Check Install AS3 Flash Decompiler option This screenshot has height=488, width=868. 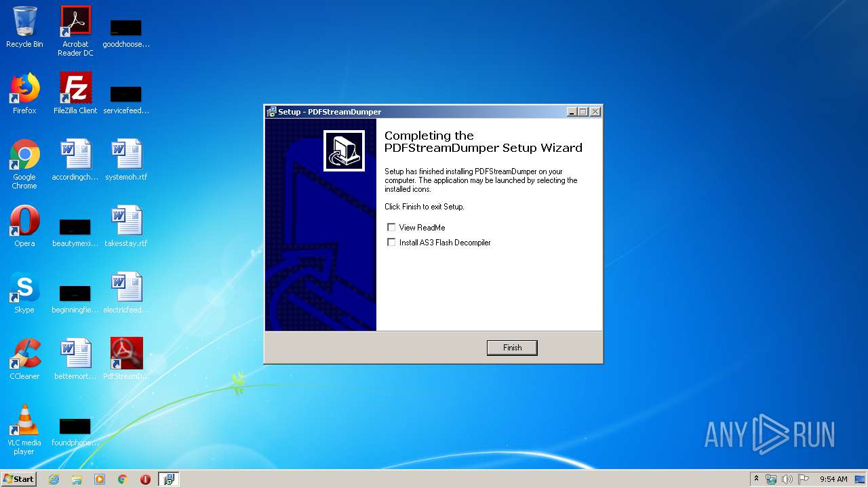[391, 243]
